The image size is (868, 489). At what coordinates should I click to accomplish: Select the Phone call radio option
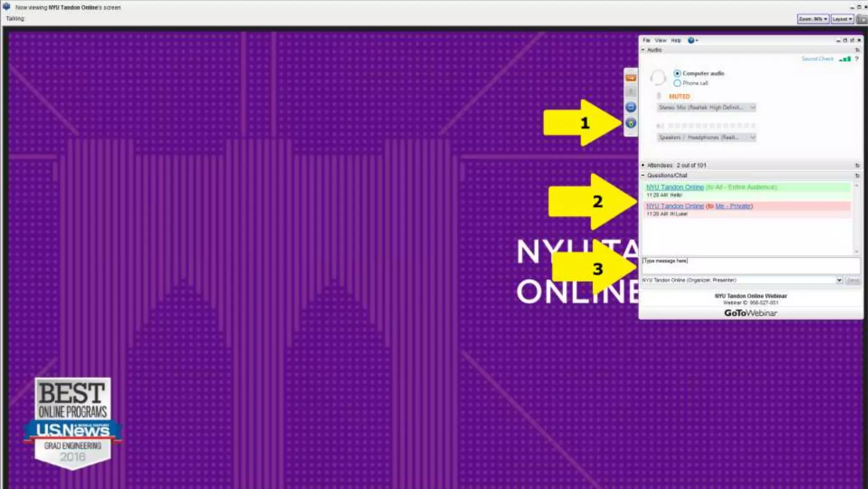point(677,83)
